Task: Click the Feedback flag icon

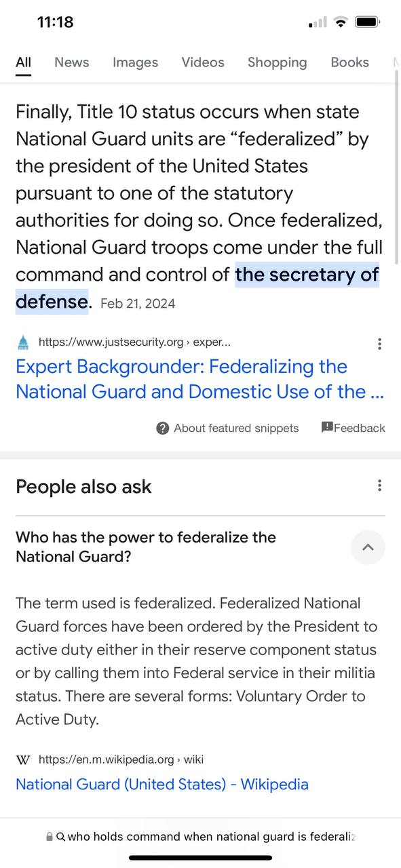Action: point(327,427)
